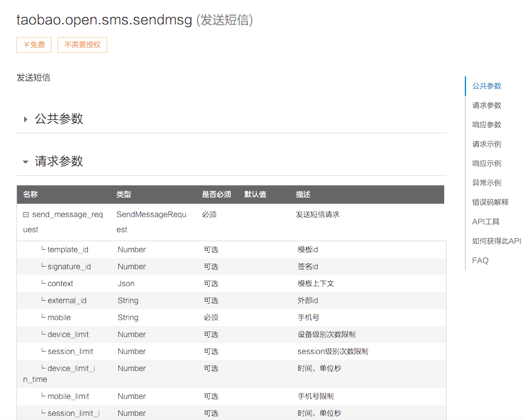Select the session_limit parameter name
The image size is (523, 420).
pyautogui.click(x=70, y=352)
